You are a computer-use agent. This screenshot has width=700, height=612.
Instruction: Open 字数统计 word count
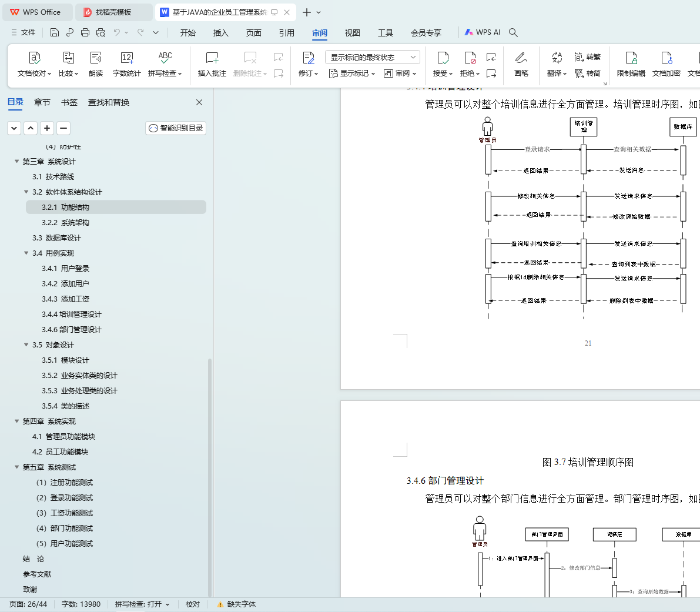127,64
